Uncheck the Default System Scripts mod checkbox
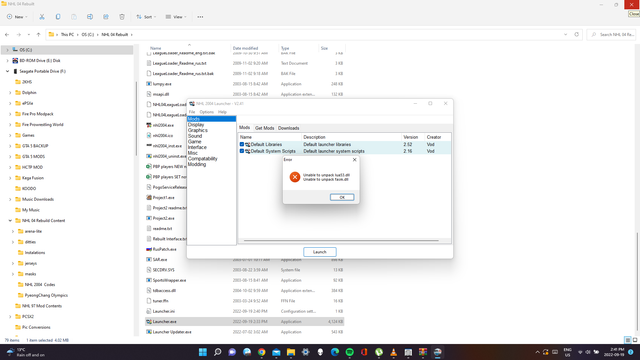The image size is (640, 360). [242, 151]
